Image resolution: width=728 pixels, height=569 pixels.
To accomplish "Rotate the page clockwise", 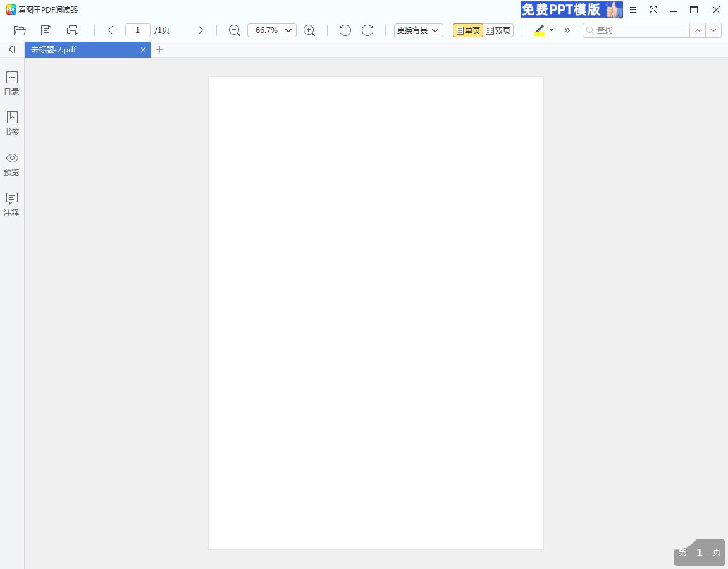I will 368,30.
